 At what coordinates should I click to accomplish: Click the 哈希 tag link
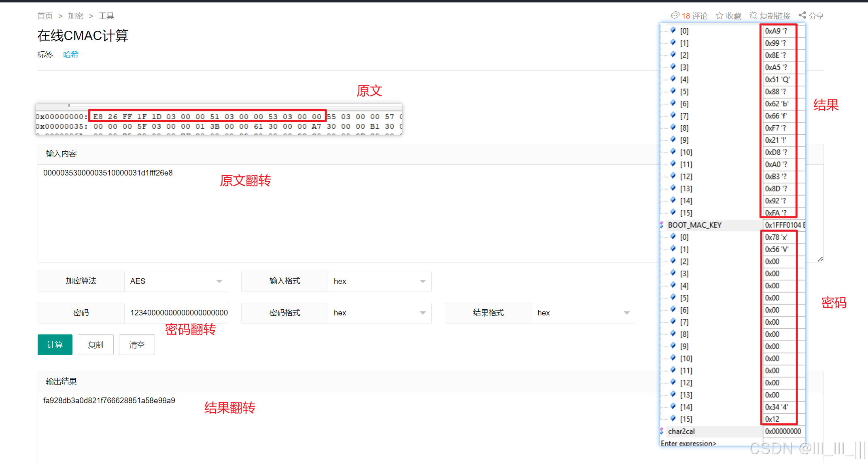[70, 55]
